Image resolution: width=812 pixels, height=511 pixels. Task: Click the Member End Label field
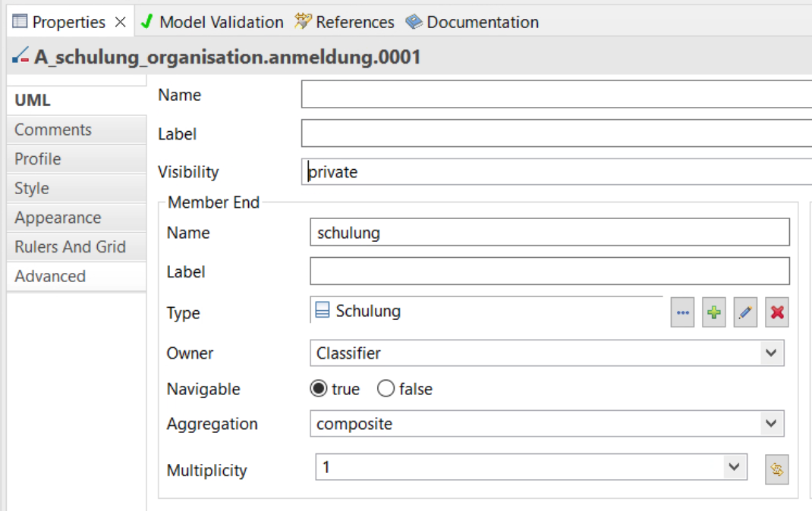pyautogui.click(x=550, y=271)
